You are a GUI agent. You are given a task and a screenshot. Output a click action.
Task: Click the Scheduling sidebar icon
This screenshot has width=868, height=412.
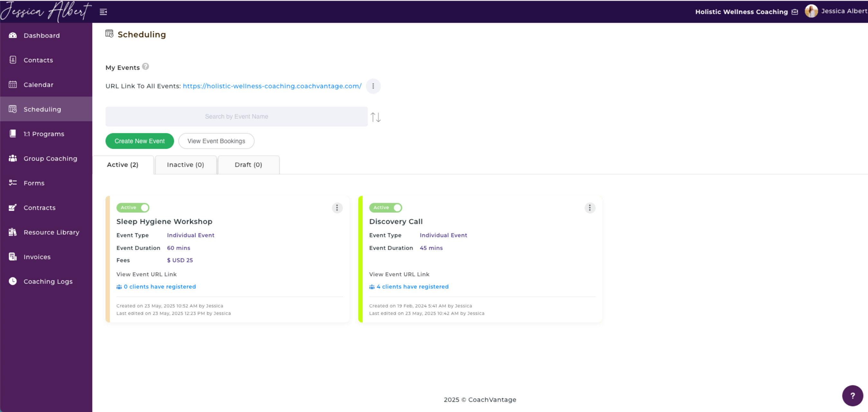13,109
